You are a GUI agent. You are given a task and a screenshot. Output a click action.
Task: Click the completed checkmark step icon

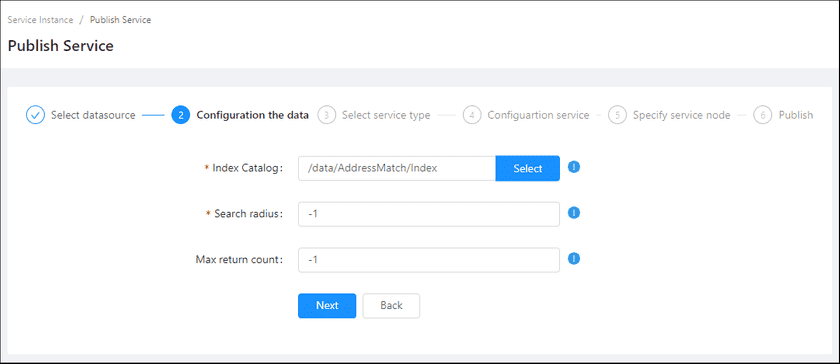click(x=35, y=115)
